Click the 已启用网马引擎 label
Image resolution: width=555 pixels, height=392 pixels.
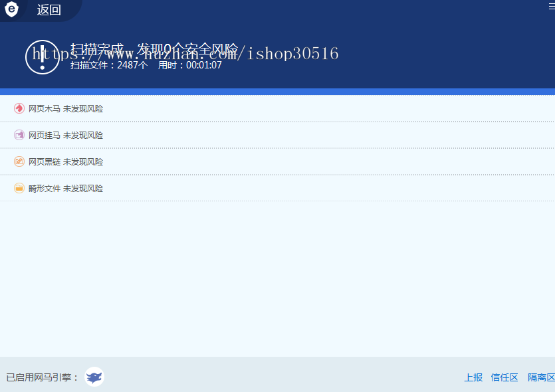pos(43,377)
